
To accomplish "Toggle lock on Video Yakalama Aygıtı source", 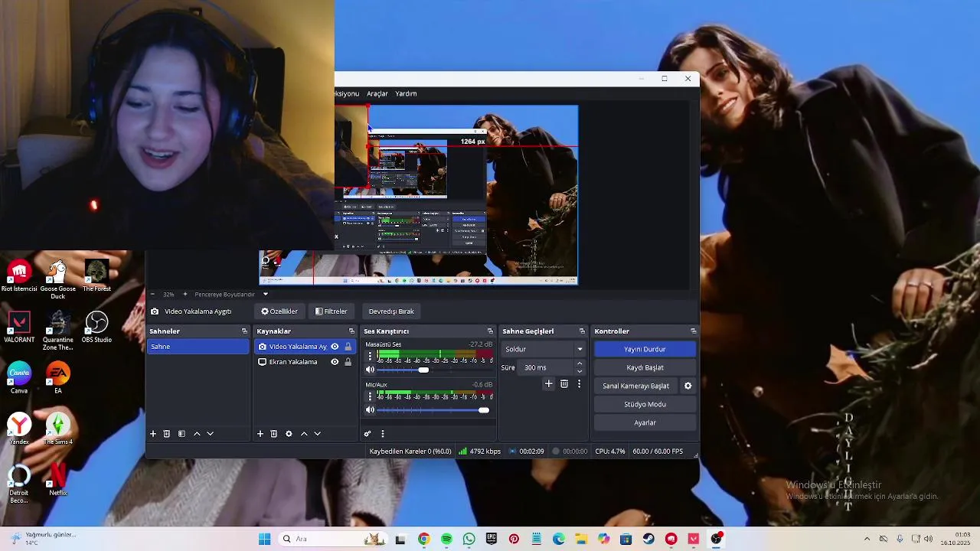I will coord(348,347).
